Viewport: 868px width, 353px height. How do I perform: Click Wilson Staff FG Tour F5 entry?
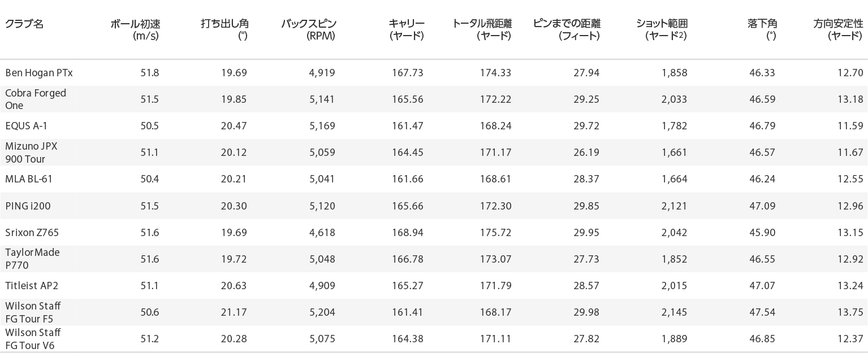[x=33, y=312]
